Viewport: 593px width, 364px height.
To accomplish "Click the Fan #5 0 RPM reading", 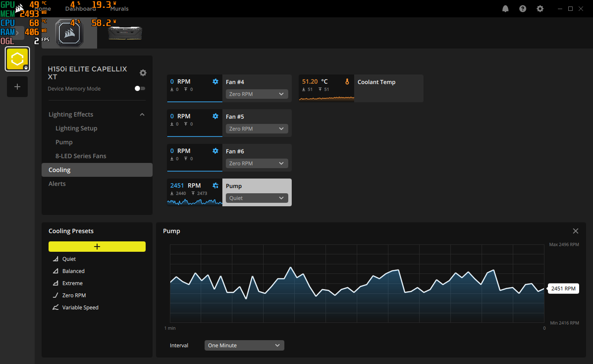I will [180, 116].
